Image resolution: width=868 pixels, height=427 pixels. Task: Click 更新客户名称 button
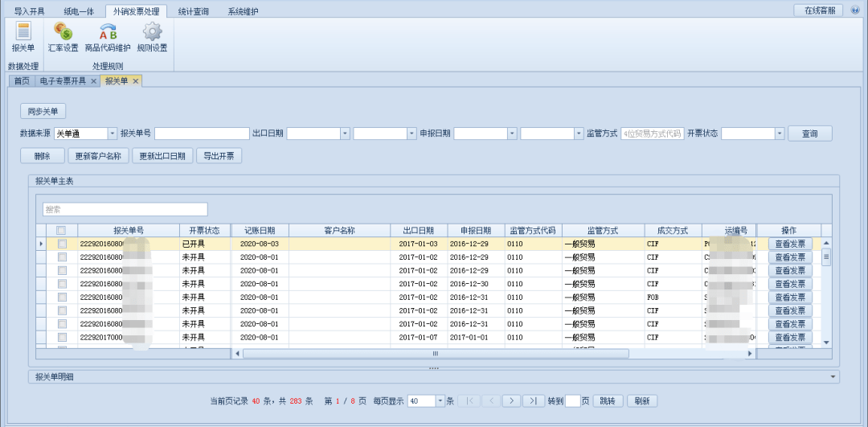99,156
